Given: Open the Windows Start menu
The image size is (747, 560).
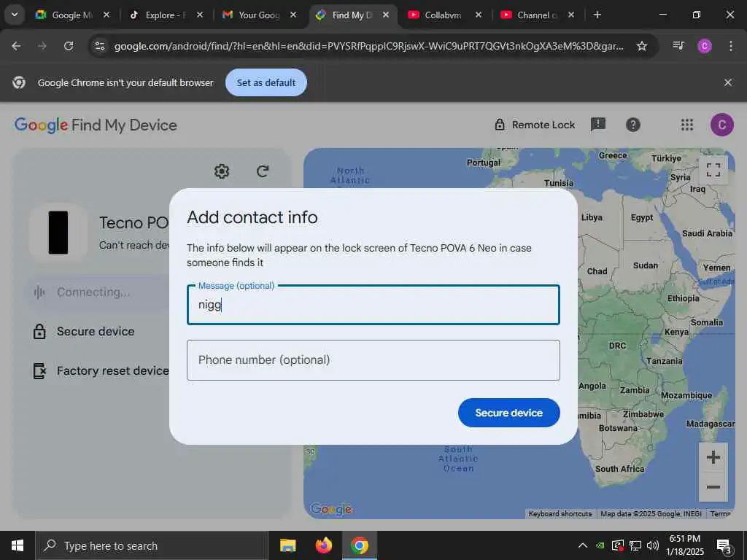Looking at the screenshot, I should [x=18, y=545].
